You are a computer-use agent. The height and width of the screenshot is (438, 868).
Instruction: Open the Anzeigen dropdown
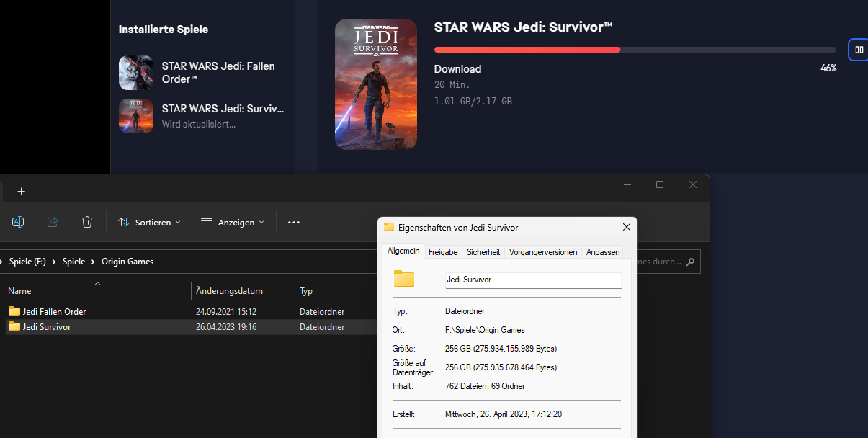pos(233,222)
